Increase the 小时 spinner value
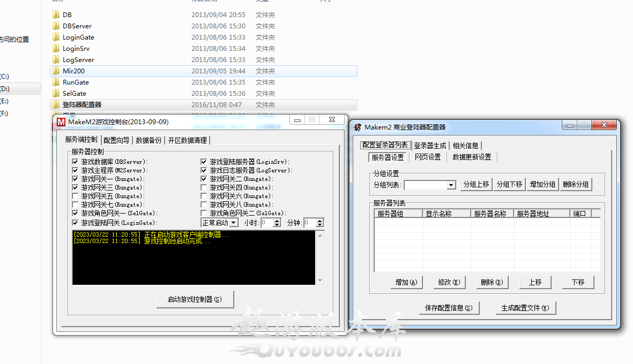Image resolution: width=633 pixels, height=364 pixels. click(277, 221)
